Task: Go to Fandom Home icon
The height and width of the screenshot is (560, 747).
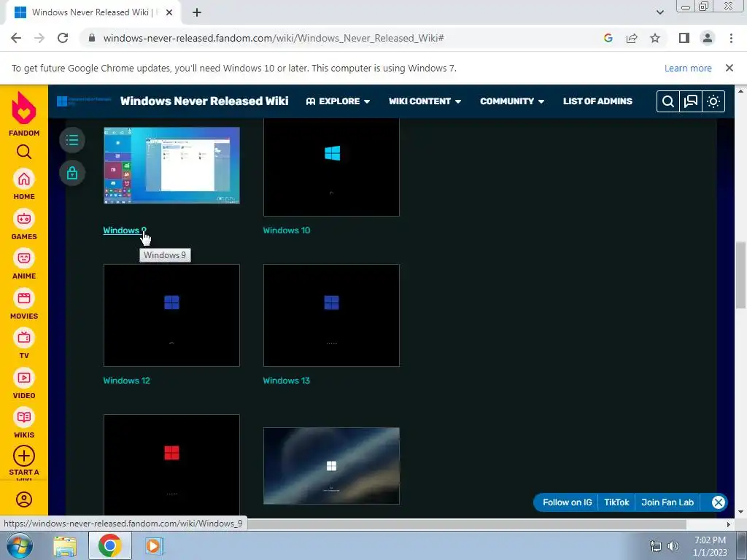Action: (24, 179)
